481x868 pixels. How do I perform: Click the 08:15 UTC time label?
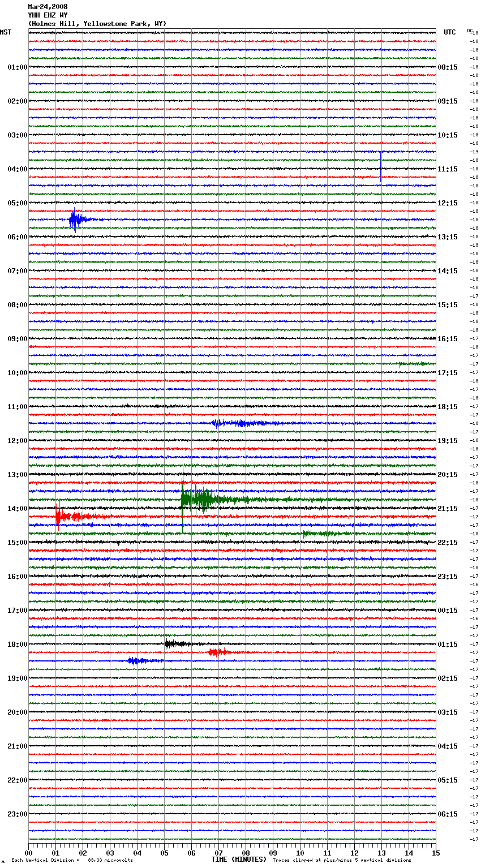[448, 67]
